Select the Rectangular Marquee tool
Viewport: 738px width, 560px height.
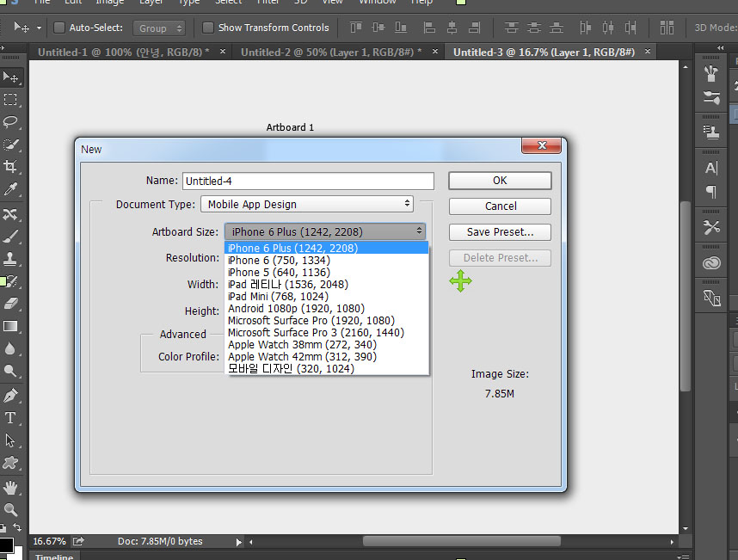[11, 99]
